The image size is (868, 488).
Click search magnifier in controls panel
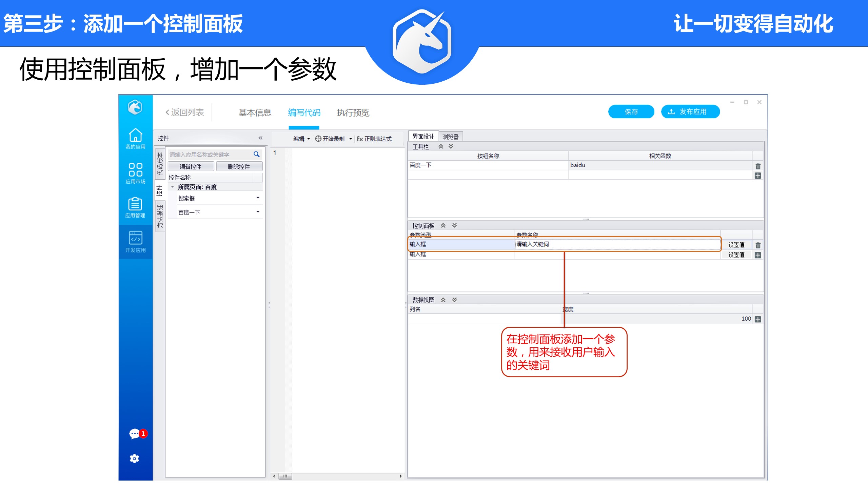pos(257,155)
